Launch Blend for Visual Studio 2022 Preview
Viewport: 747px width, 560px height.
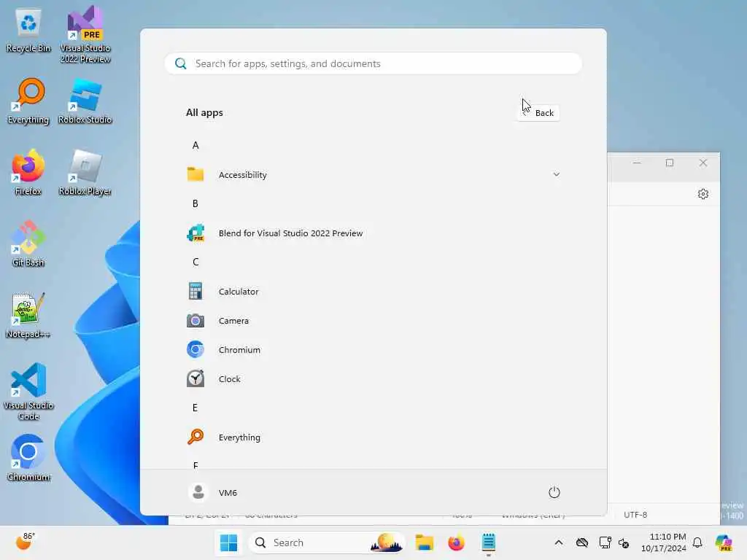[x=373, y=233]
